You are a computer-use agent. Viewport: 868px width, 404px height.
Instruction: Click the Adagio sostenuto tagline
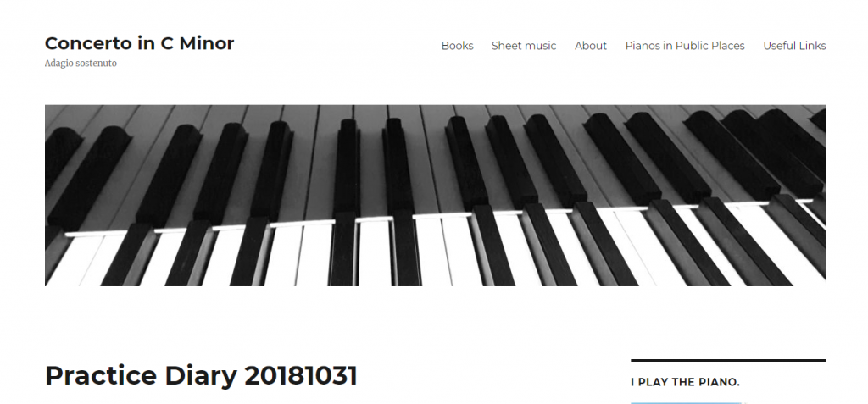tap(81, 63)
